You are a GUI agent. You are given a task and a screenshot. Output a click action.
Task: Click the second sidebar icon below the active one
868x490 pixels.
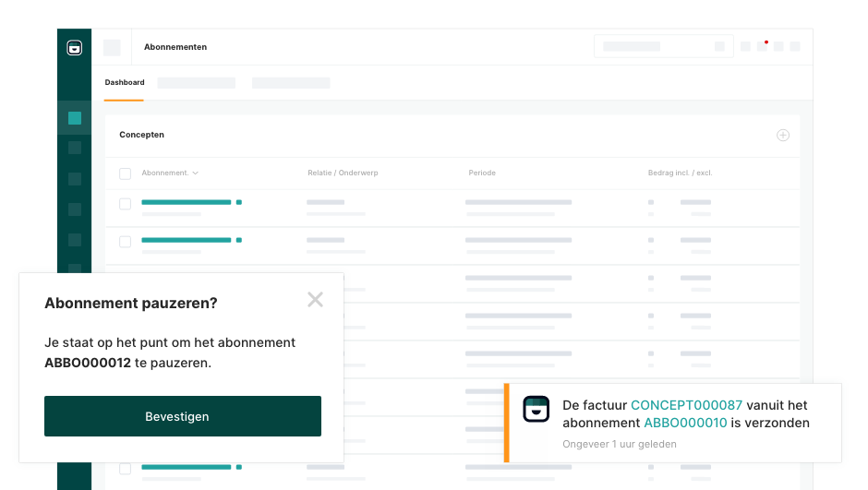coord(75,179)
